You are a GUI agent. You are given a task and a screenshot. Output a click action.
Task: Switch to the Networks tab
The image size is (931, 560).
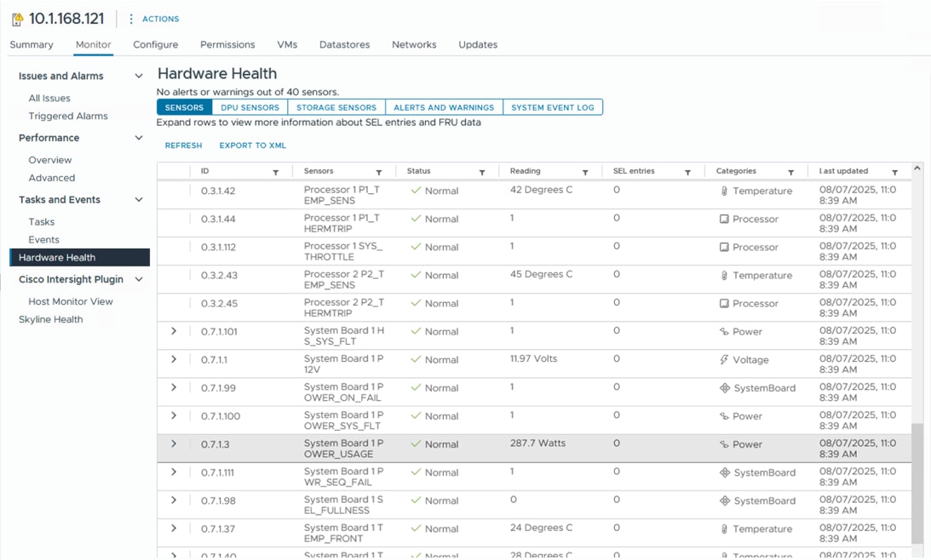(414, 44)
